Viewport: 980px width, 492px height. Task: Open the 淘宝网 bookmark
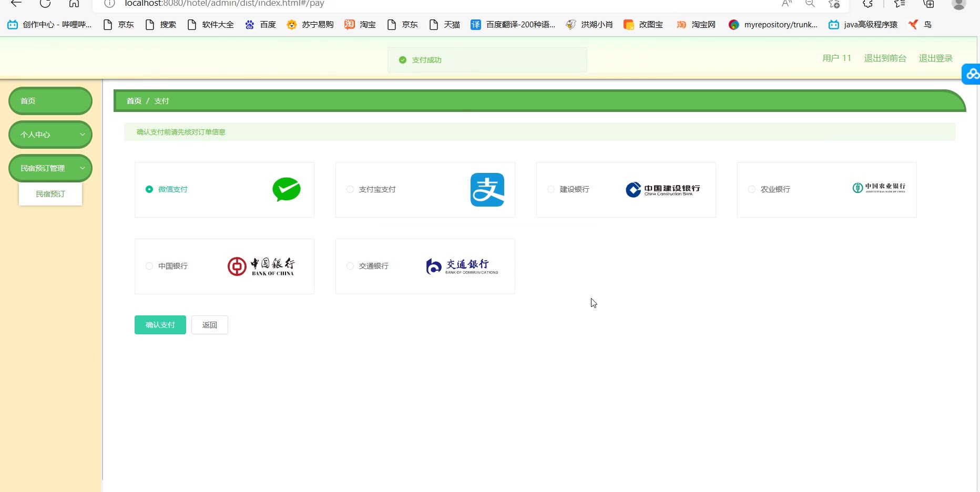696,25
